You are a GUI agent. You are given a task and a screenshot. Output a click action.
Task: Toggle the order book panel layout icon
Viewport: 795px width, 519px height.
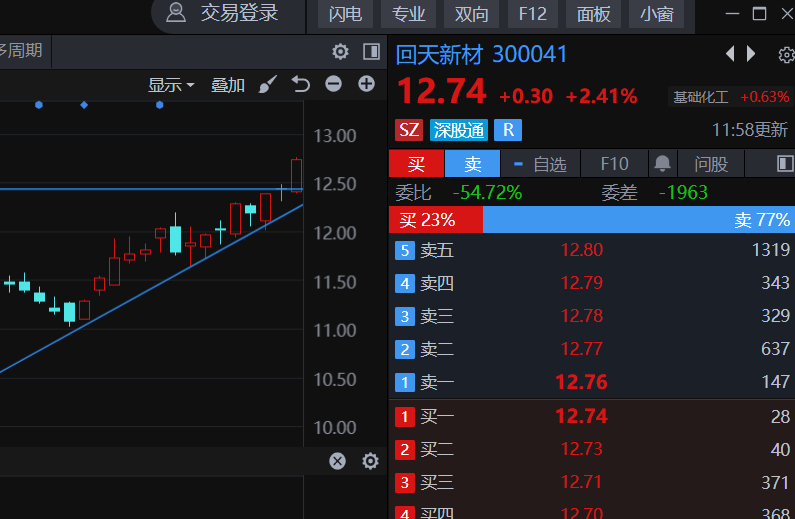click(x=785, y=164)
